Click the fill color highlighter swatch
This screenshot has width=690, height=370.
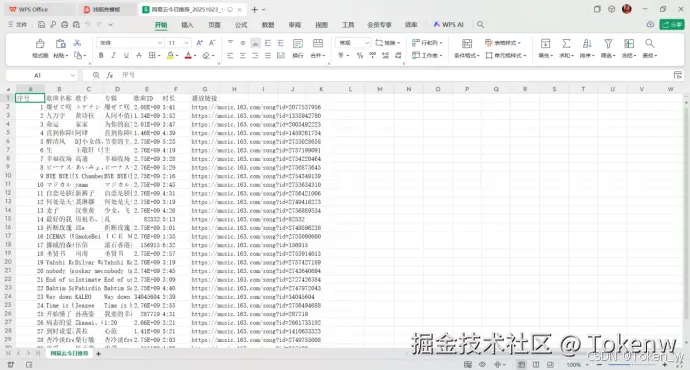click(170, 55)
